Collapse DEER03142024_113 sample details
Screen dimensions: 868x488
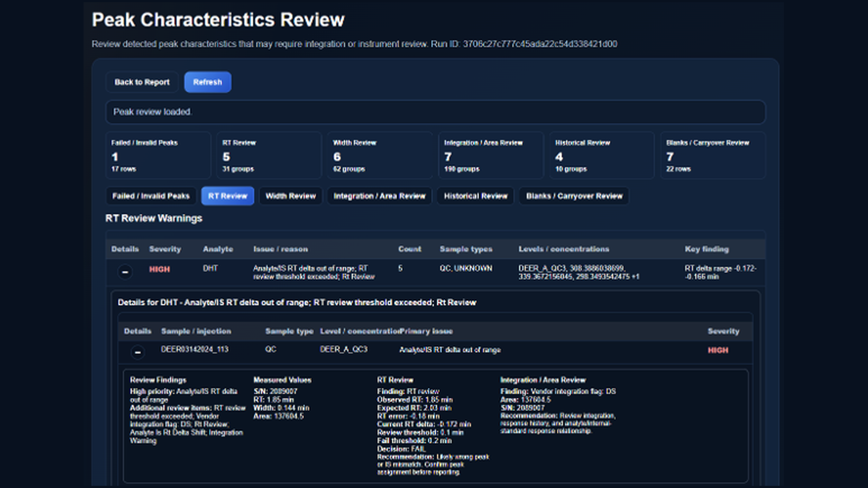(138, 352)
